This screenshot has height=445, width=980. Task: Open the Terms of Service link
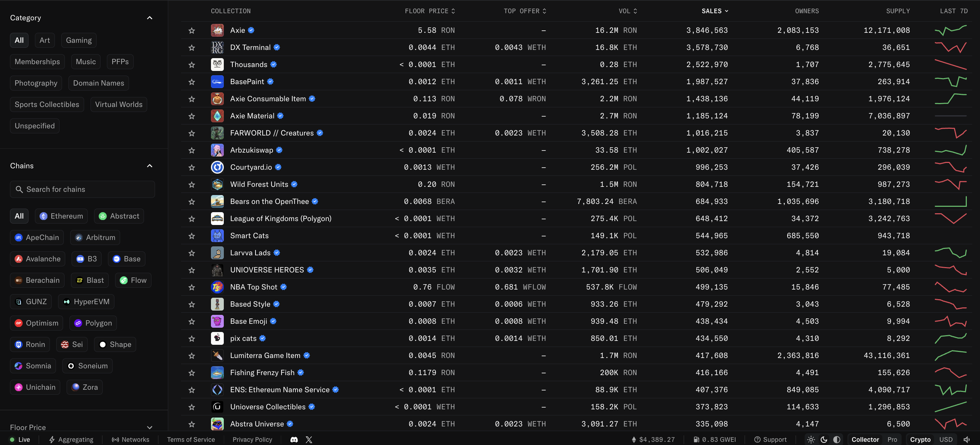tap(191, 439)
